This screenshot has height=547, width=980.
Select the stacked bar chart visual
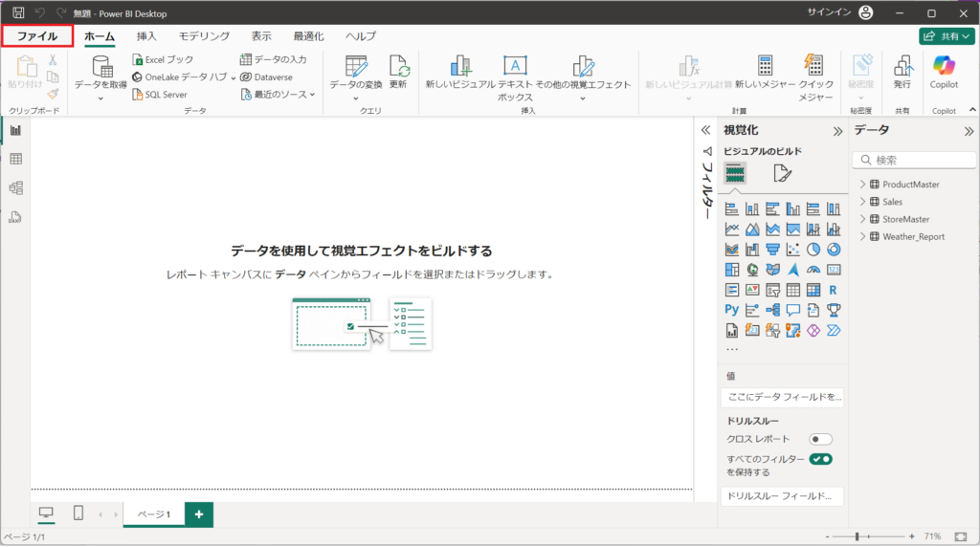pos(732,209)
